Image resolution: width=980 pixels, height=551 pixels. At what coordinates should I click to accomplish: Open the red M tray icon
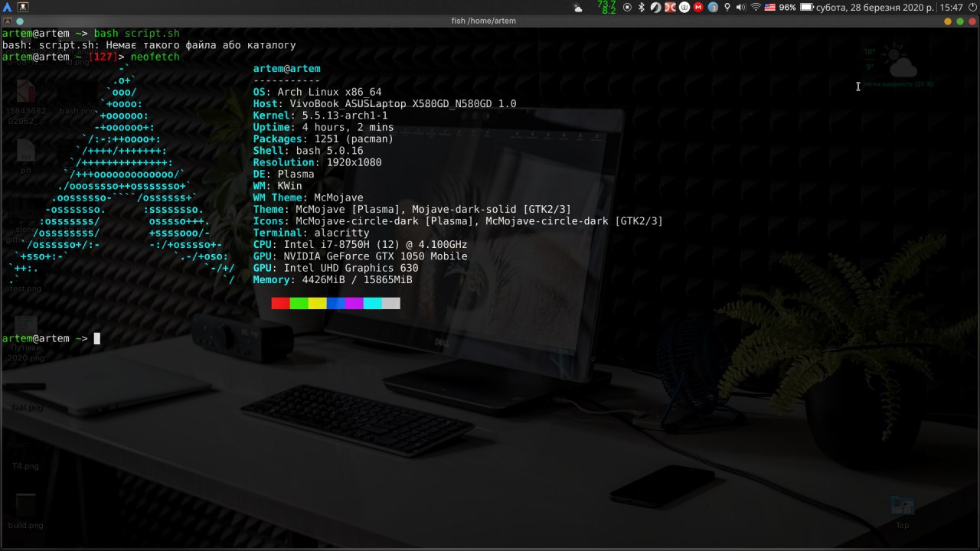698,7
